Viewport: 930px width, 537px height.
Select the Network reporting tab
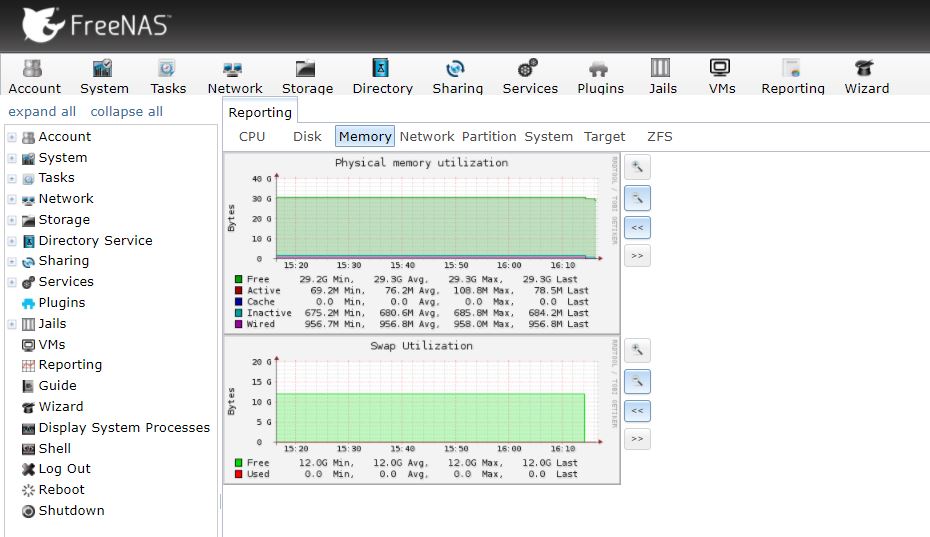tap(427, 137)
